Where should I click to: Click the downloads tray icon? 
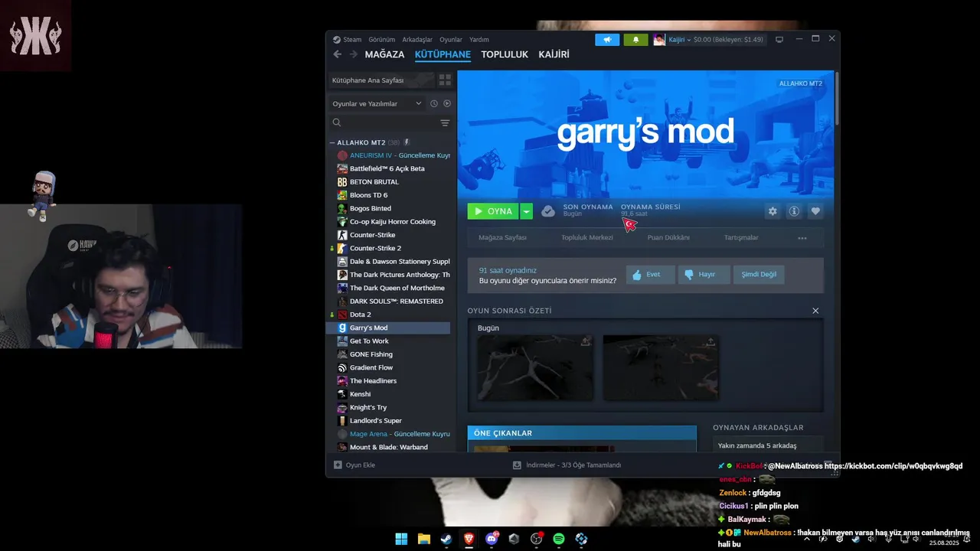[x=517, y=465]
